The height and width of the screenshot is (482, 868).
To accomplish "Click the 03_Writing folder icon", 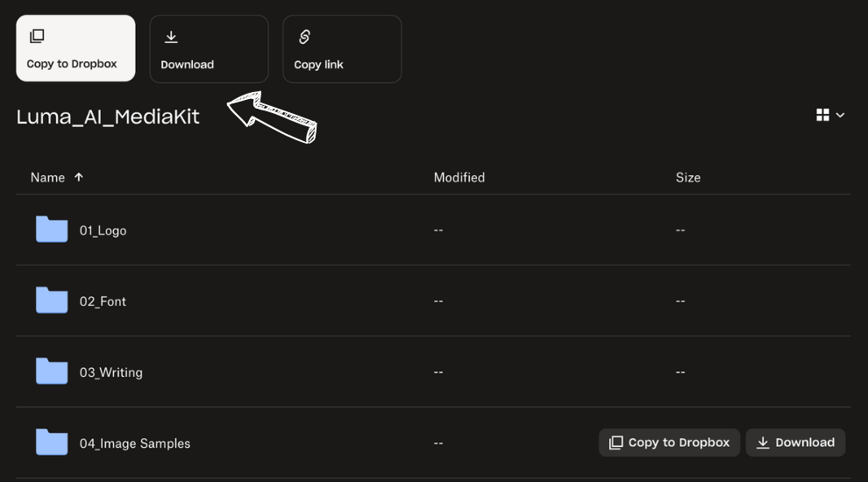I will click(x=52, y=372).
